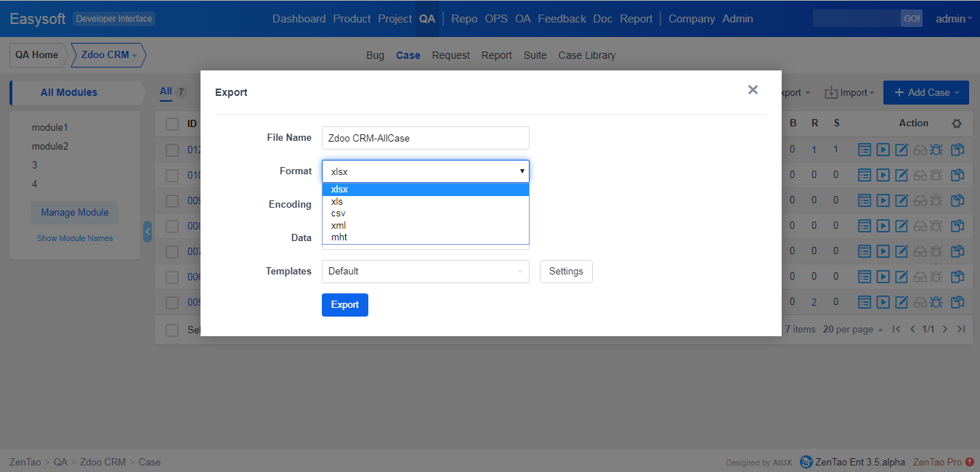The height and width of the screenshot is (472, 980).
Task: Collapse the sidebar with the arrow handle
Action: (x=147, y=232)
